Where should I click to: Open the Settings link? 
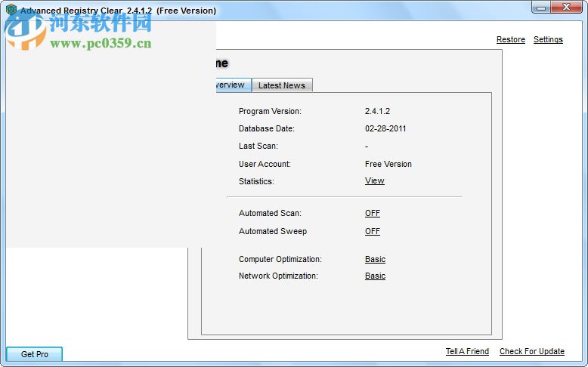[x=548, y=39]
